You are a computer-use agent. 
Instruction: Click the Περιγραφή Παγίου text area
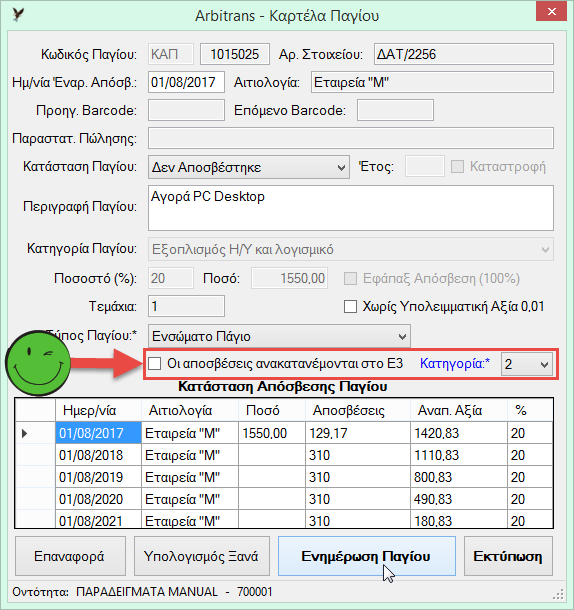351,208
